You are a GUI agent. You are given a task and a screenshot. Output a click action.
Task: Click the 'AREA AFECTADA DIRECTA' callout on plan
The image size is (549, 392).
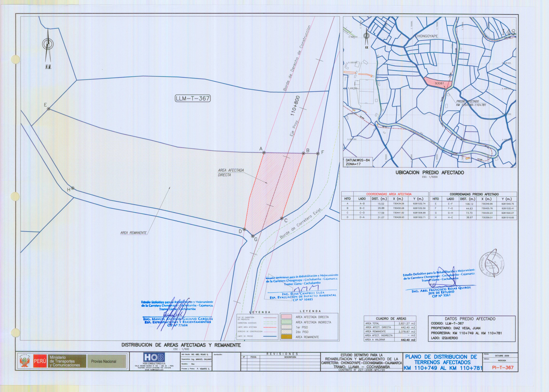[231, 173]
